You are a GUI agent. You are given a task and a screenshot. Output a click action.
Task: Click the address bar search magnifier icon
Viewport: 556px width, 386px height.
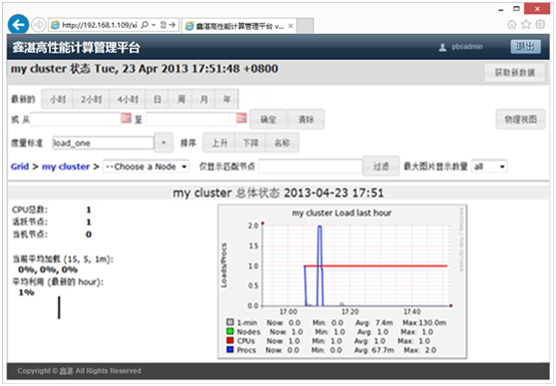point(144,25)
